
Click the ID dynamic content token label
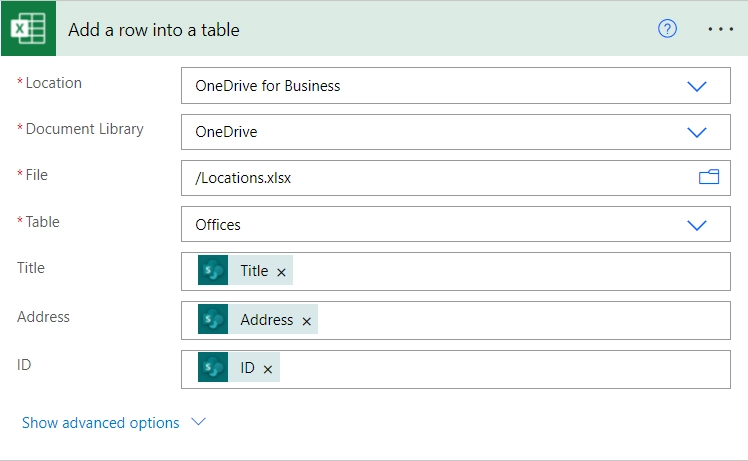pos(247,367)
